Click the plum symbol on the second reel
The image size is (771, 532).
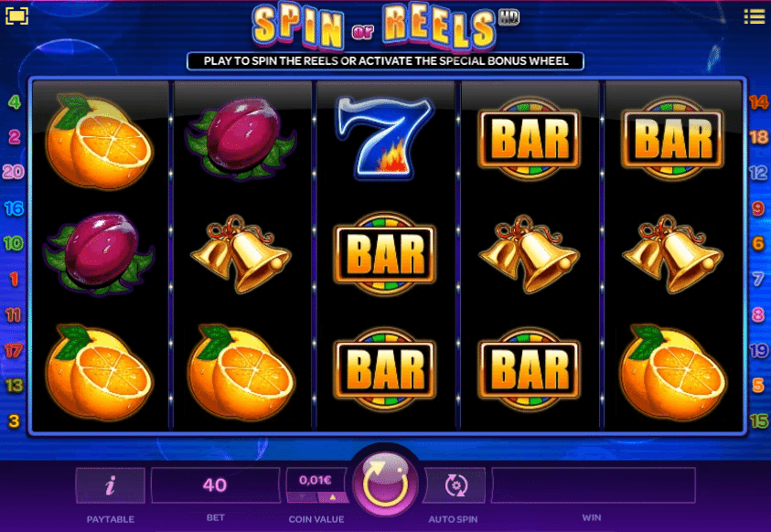point(241,138)
